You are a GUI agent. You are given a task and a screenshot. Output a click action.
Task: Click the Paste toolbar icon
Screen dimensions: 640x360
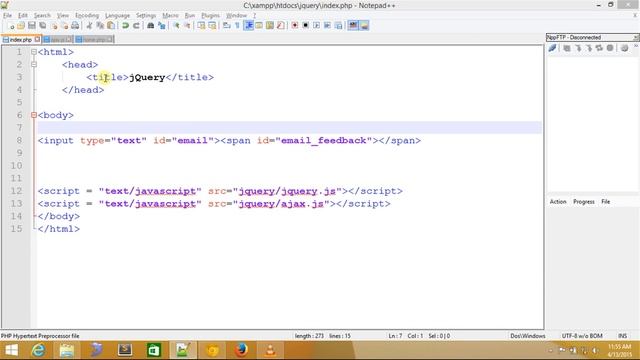coord(111,26)
